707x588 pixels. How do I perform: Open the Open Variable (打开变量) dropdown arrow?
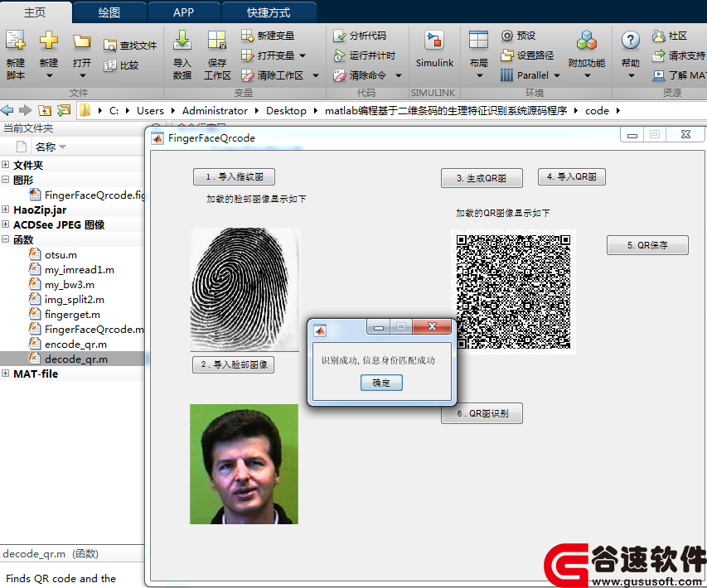(303, 55)
